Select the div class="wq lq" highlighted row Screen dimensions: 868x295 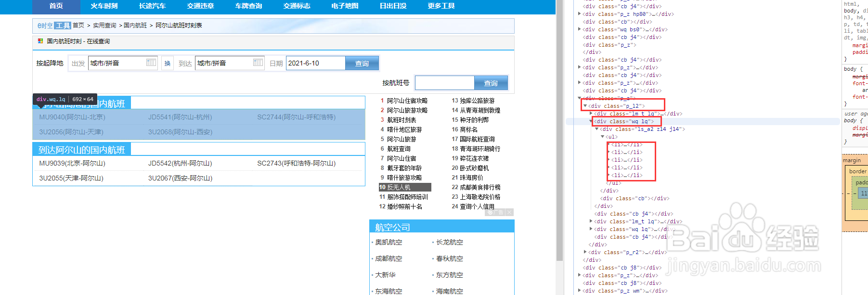[703, 121]
